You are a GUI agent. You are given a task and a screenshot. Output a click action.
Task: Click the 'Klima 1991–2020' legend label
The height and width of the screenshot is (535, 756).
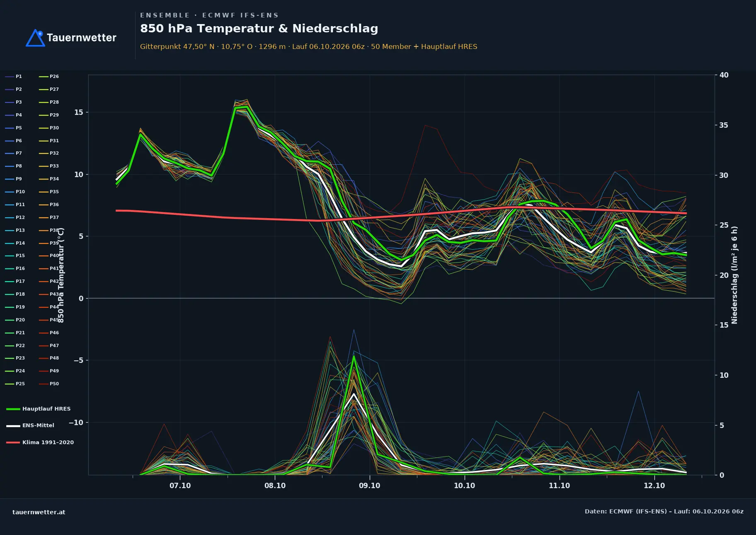pyautogui.click(x=48, y=443)
